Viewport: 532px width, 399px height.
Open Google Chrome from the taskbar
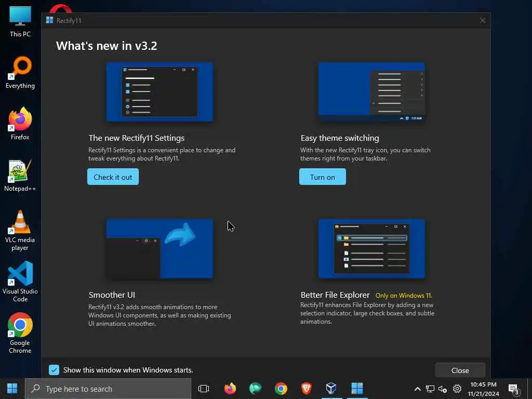click(281, 389)
